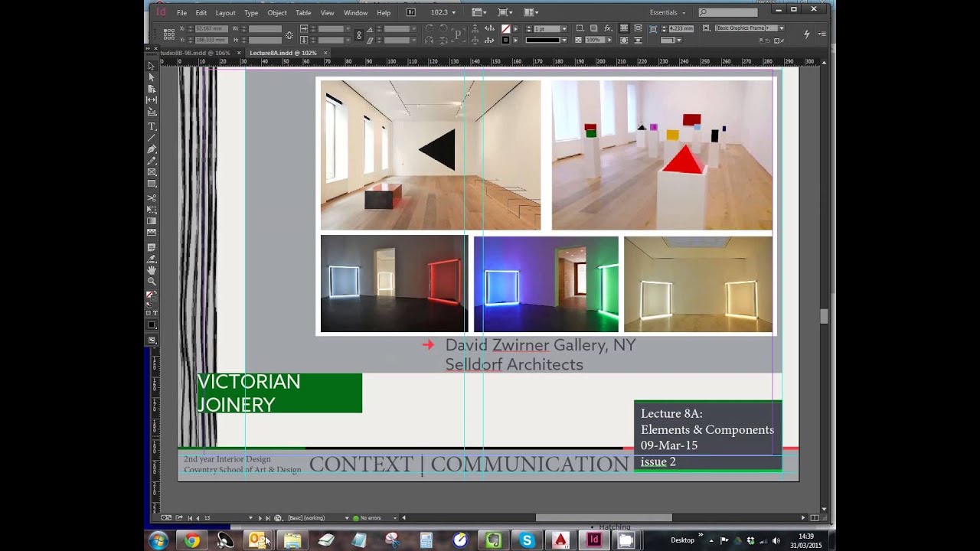Click the black triangle gallery photo
980x551 pixels.
click(430, 155)
